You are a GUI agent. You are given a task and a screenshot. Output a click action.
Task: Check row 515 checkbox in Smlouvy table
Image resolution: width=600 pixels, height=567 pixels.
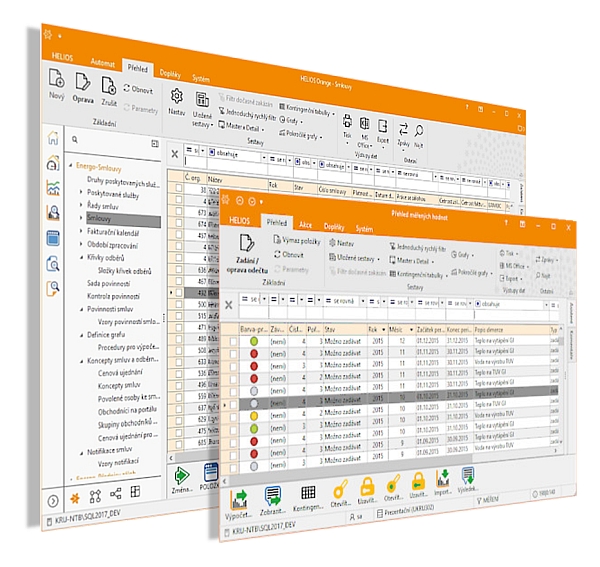[179, 316]
